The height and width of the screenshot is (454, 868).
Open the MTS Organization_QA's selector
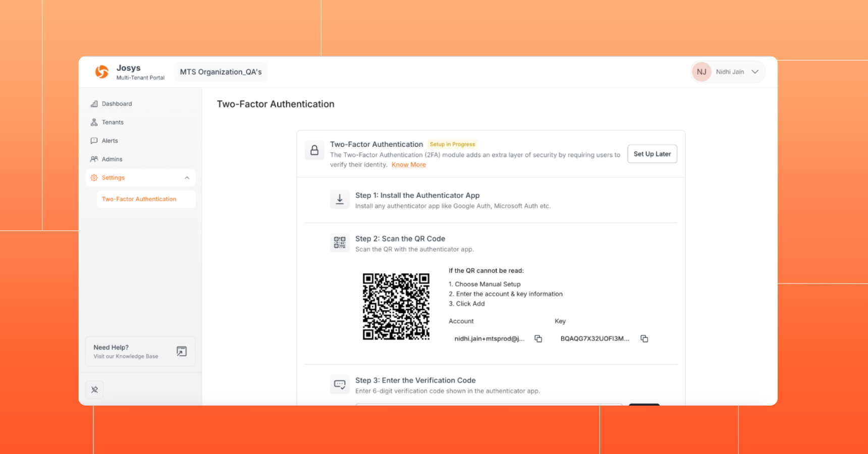pyautogui.click(x=221, y=72)
